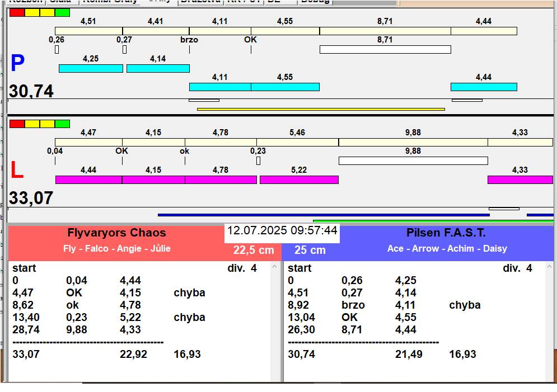
Task: Click the yellow timeline line in lane P
Action: click(321, 109)
